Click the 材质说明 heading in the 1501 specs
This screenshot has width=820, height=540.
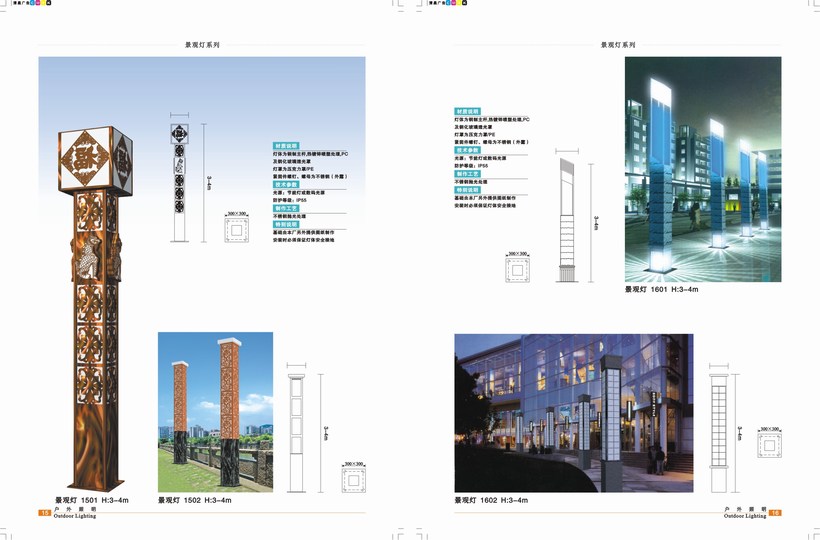[286, 145]
